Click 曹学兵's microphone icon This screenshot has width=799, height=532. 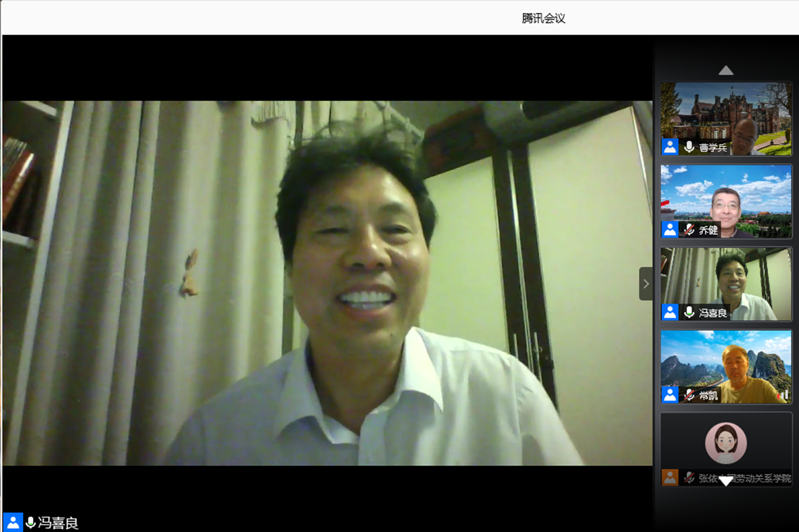689,147
